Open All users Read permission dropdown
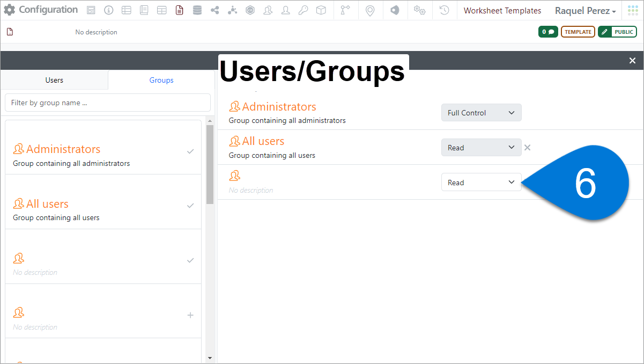Viewport: 644px width, 364px height. coord(481,148)
